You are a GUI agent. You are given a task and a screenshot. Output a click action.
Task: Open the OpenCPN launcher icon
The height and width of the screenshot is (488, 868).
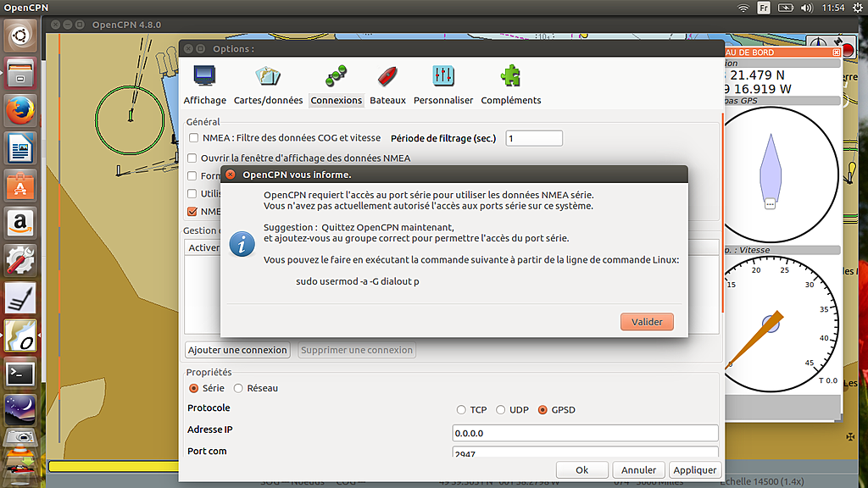click(x=20, y=335)
